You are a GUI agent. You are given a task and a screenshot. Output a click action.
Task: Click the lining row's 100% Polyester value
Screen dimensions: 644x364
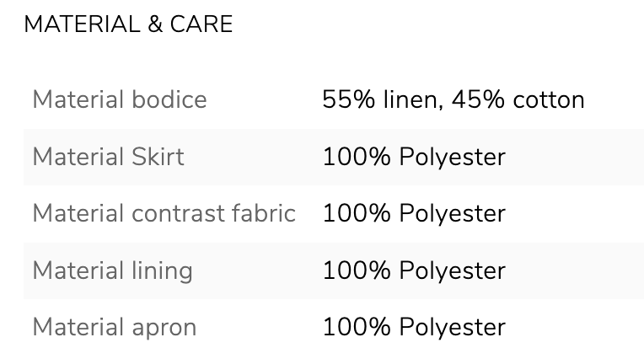point(413,270)
